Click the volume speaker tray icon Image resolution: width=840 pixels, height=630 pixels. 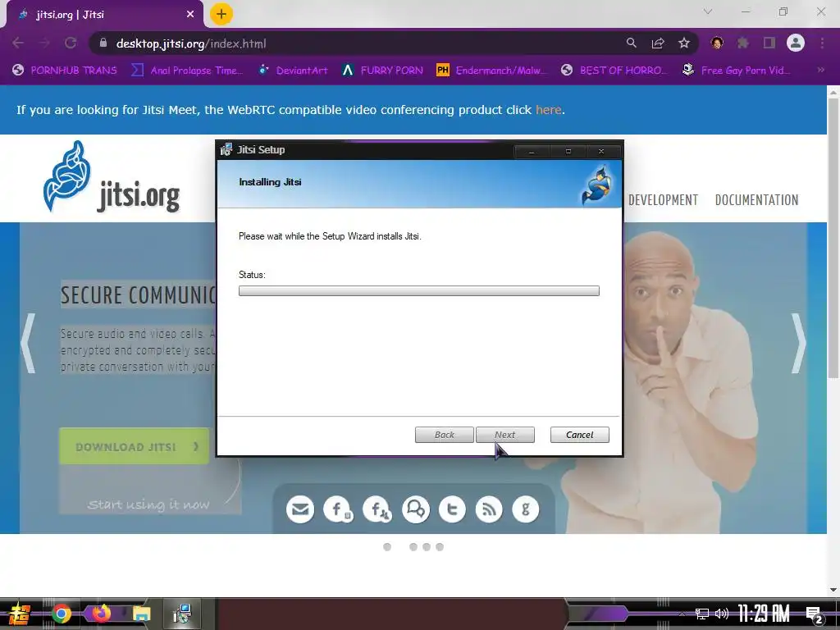click(722, 614)
